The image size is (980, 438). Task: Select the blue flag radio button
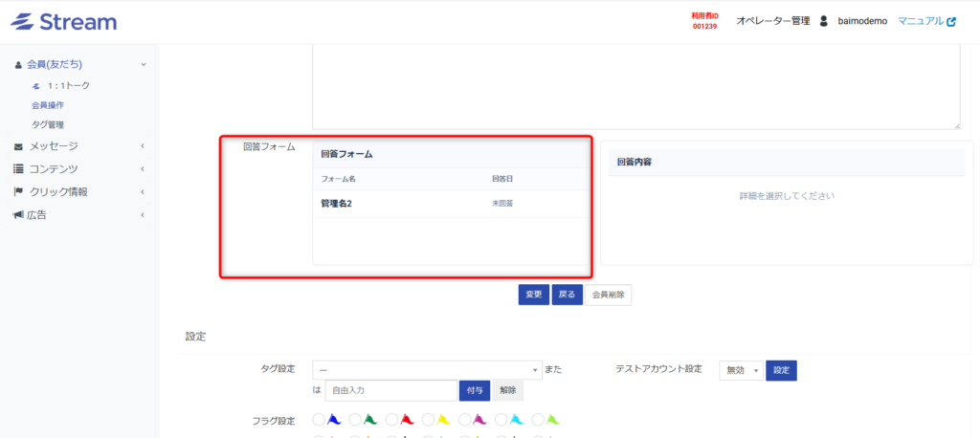[x=318, y=419]
